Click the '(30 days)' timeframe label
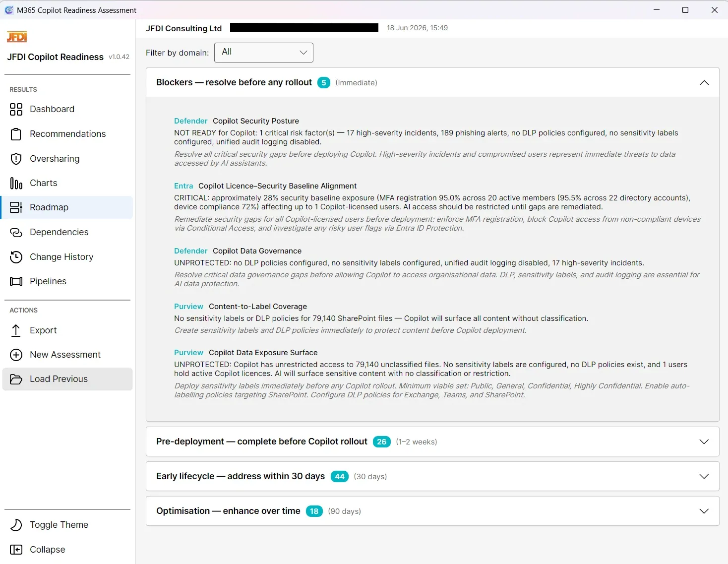The width and height of the screenshot is (728, 564). click(x=370, y=477)
